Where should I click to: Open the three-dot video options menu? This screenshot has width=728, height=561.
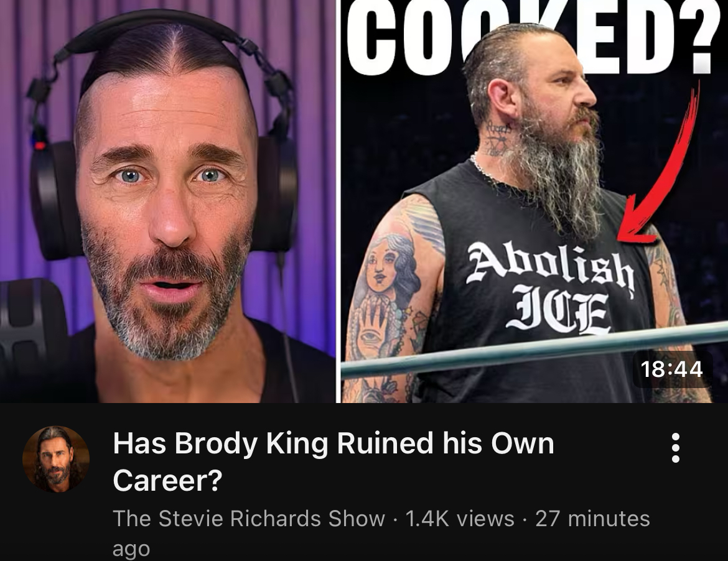click(x=676, y=448)
